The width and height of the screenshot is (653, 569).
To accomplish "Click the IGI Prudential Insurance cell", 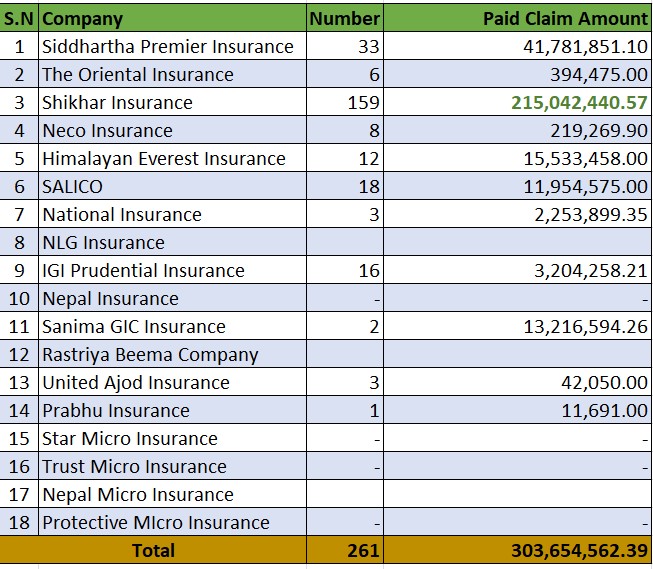I will (x=143, y=271).
